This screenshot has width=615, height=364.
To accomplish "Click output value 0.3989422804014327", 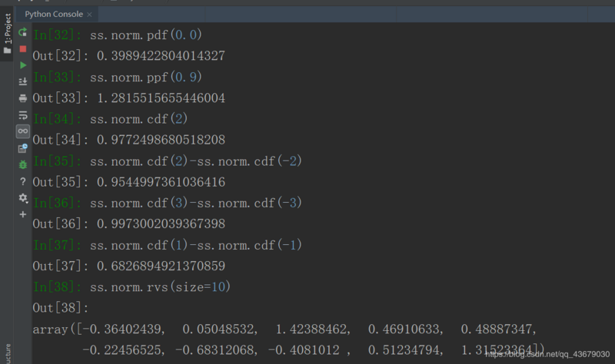I will (161, 55).
